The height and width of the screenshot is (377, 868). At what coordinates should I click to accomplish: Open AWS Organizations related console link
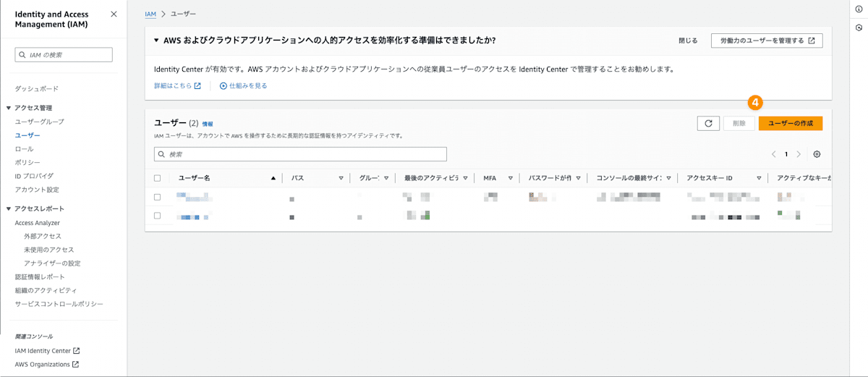tap(43, 365)
